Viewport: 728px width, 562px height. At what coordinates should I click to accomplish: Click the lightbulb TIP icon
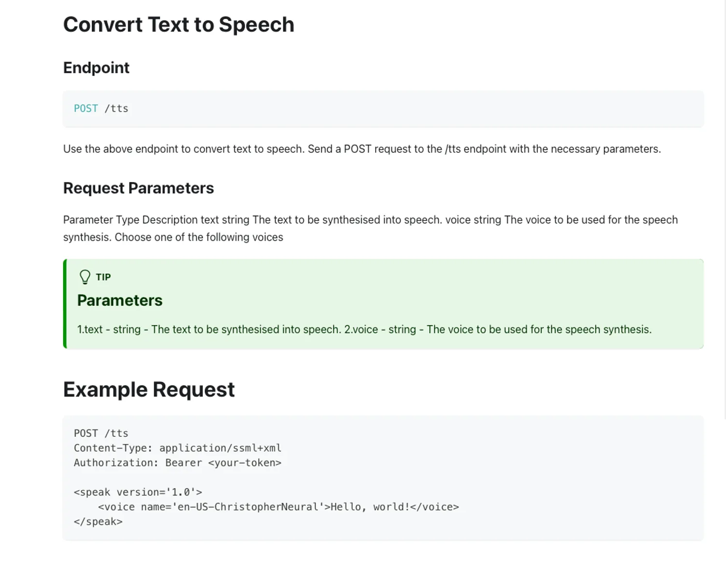tap(85, 277)
